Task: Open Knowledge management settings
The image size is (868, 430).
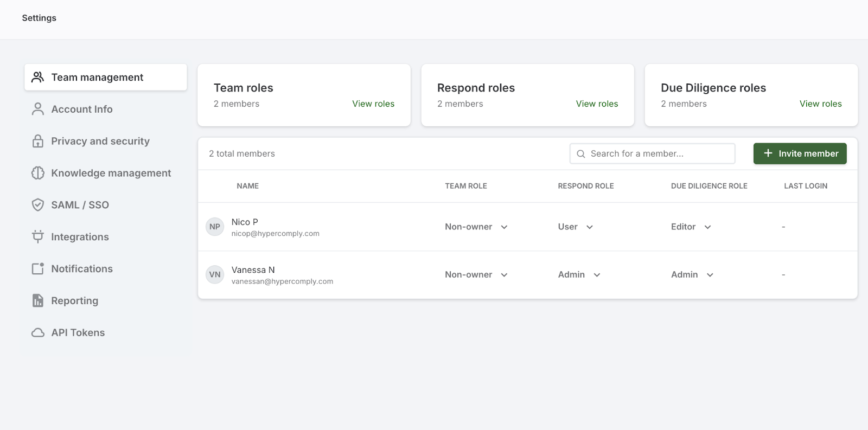Action: 106,173
